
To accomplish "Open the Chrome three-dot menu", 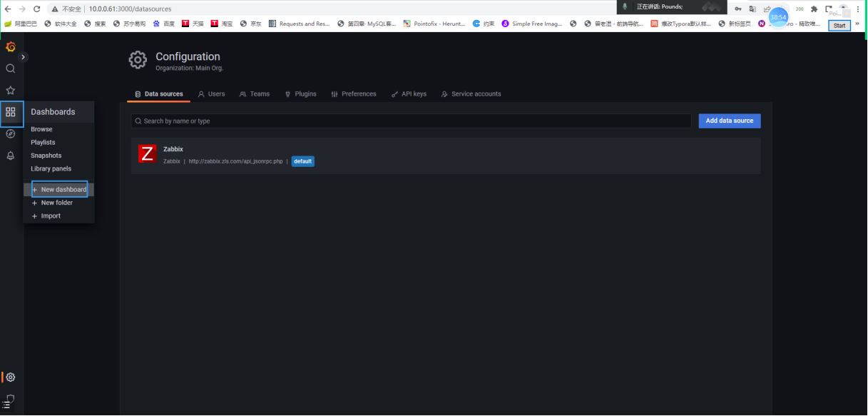I will pos(858,9).
